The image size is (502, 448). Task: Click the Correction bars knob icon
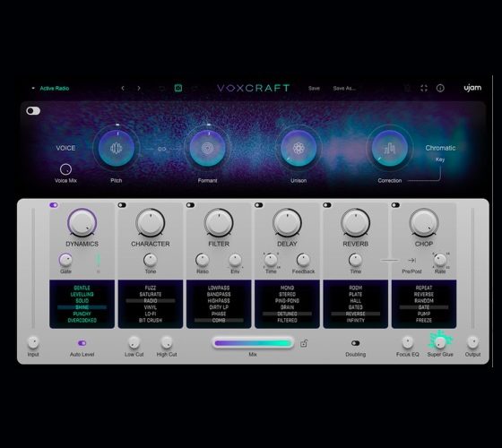[390, 148]
